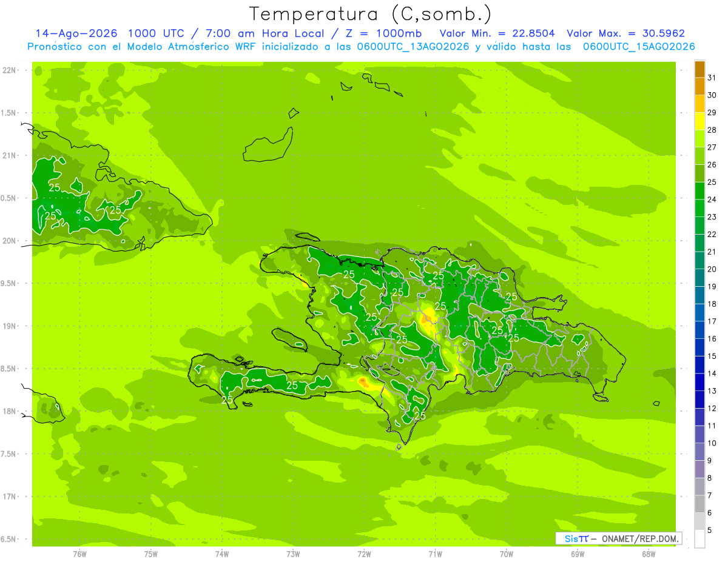Image resolution: width=728 pixels, height=562 pixels.
Task: Click the title "Temperatura (C,somb.)"
Action: coord(371,14)
